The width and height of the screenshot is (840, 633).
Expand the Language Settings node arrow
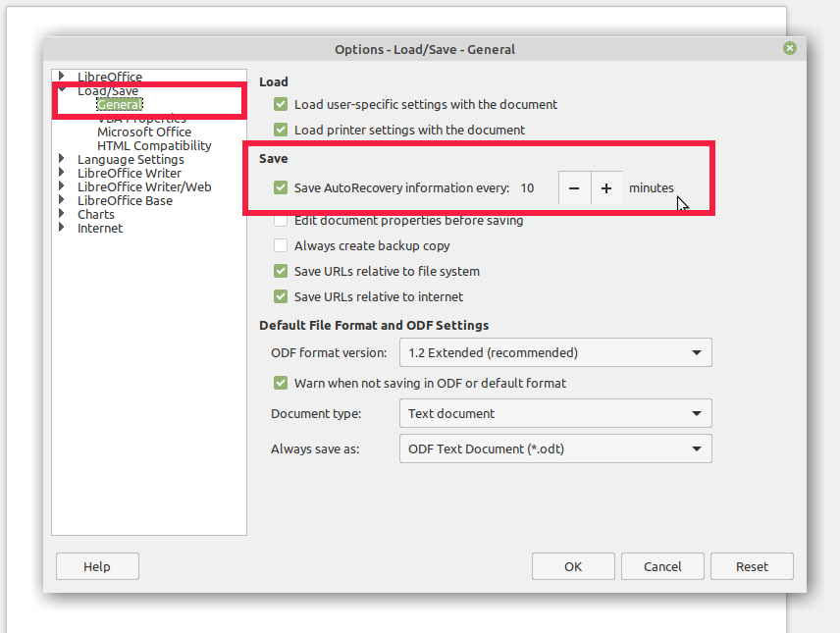pos(62,159)
